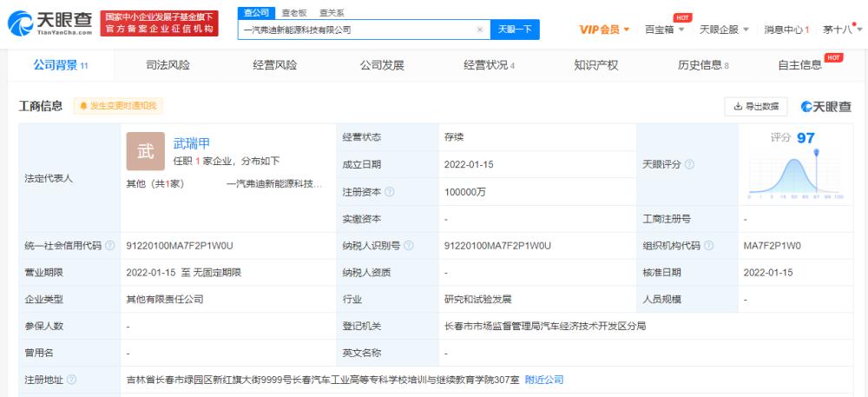
Task: Open the 百宝箱 dropdown
Action: (x=664, y=30)
